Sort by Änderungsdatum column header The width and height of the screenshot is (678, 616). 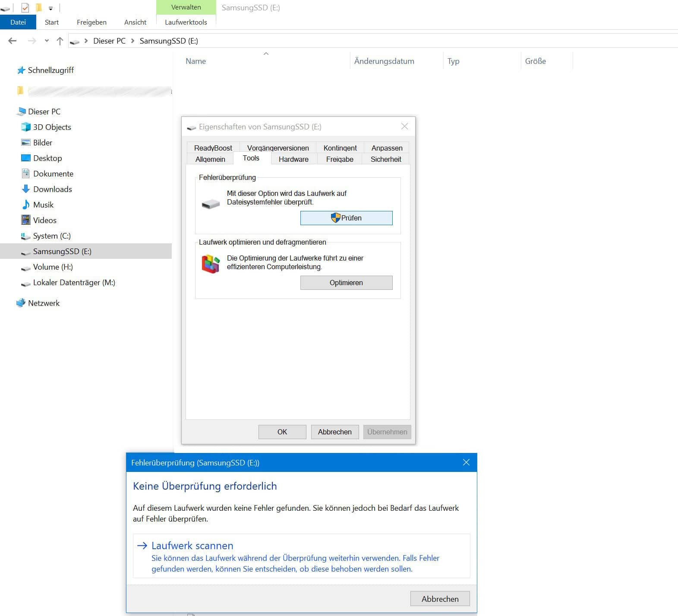(396, 61)
